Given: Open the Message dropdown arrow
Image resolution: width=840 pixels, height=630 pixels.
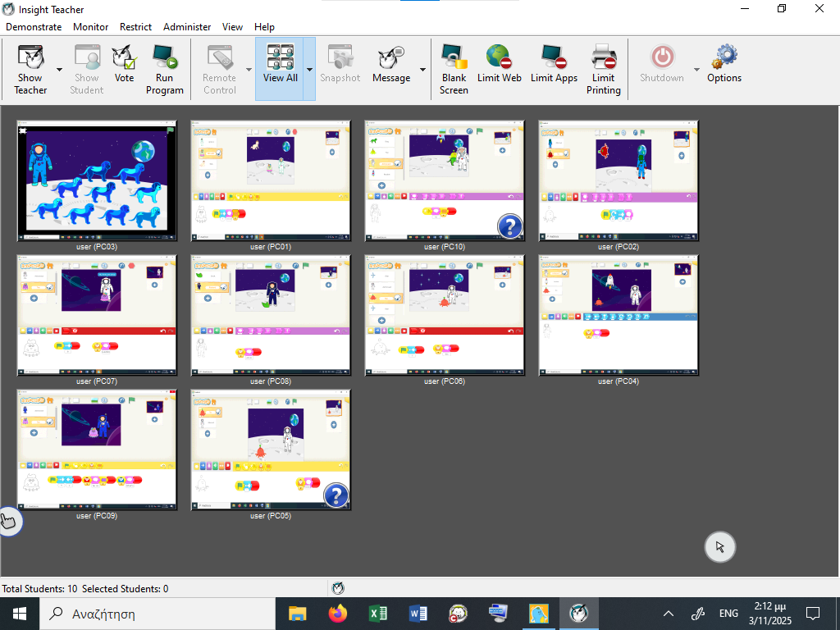Looking at the screenshot, I should click(x=422, y=69).
